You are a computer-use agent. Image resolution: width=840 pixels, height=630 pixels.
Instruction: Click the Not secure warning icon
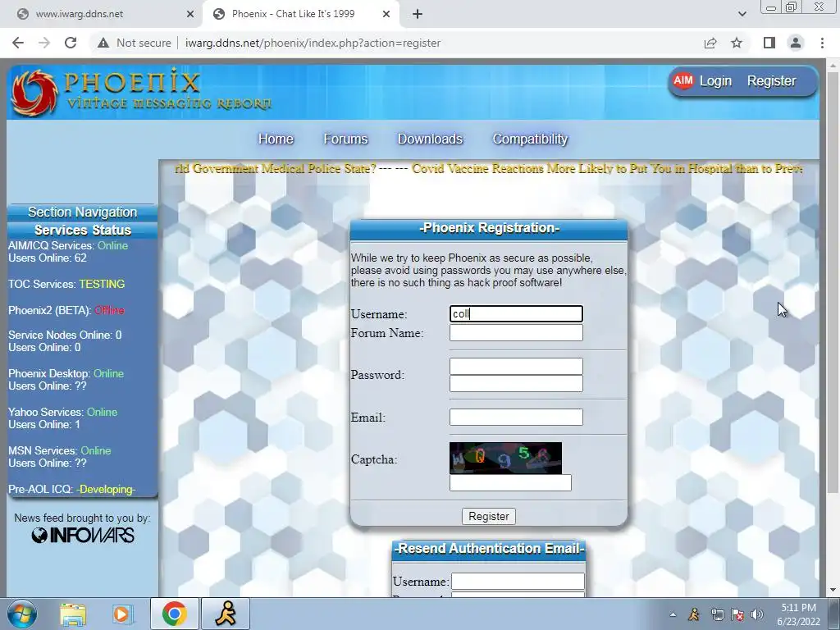pyautogui.click(x=103, y=43)
